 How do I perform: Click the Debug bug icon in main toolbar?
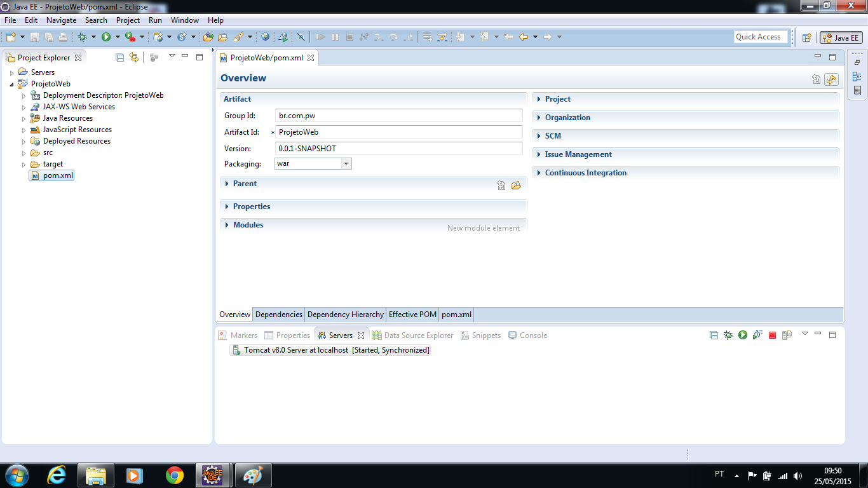(82, 37)
